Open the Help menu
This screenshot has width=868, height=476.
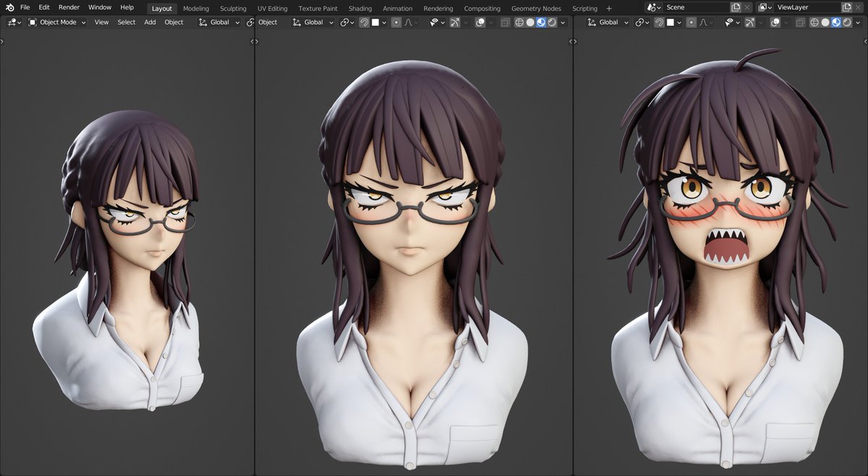(127, 7)
